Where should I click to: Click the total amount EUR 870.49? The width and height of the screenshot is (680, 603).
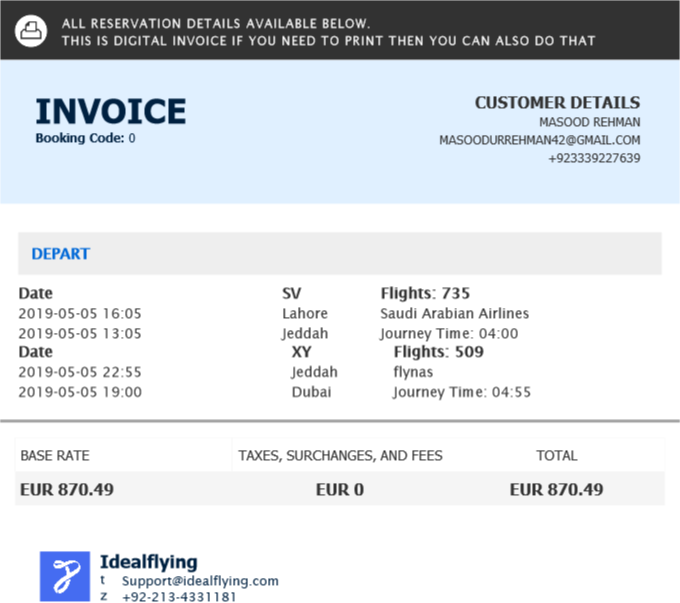pos(556,490)
